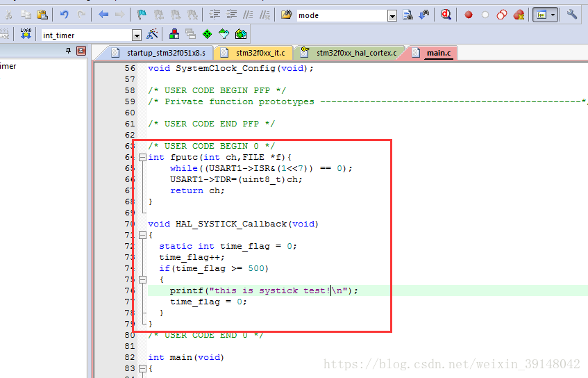Screen dimensions: 588x378
Task: Uncomment the selection
Action: [264, 15]
